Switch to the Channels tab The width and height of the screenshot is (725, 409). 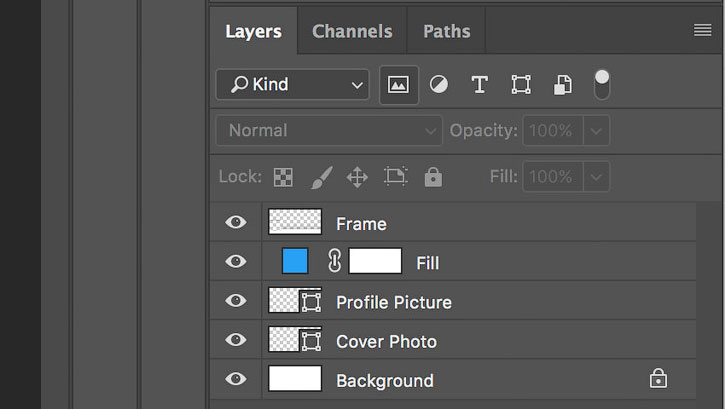(352, 31)
